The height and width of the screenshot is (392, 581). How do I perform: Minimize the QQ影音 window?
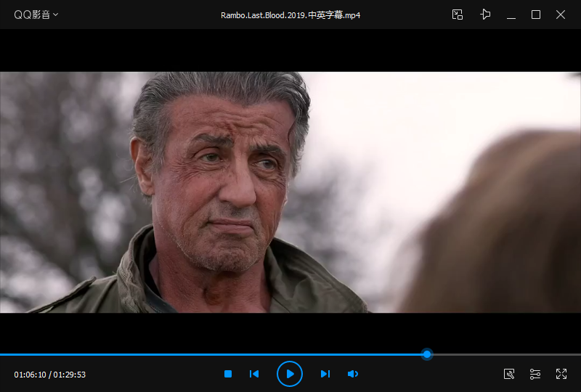pos(511,15)
